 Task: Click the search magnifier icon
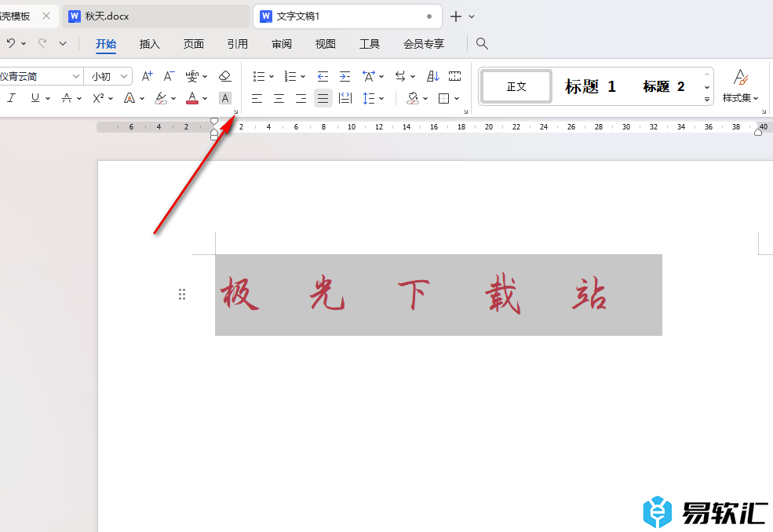point(482,43)
